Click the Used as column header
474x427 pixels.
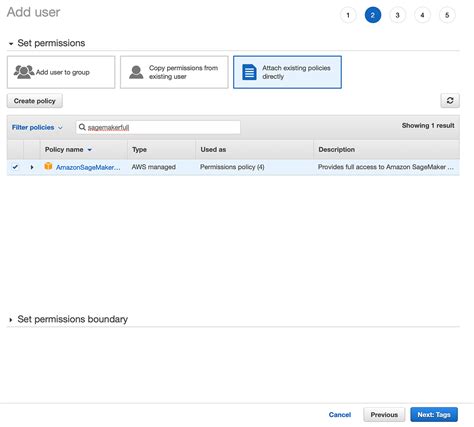click(x=254, y=149)
